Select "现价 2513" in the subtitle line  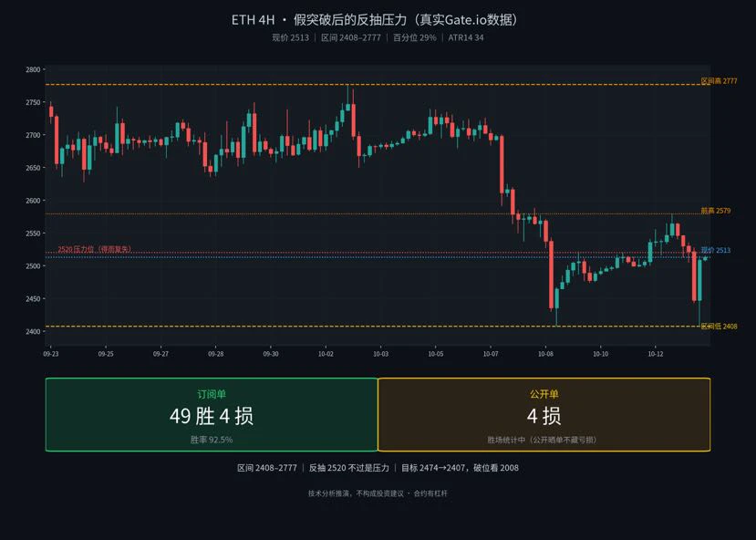click(x=290, y=37)
